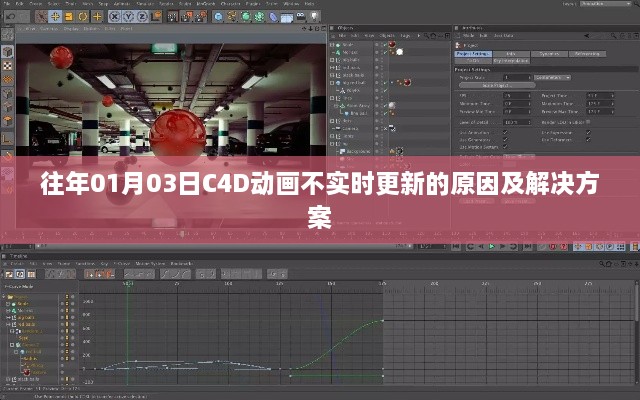Open the Project Scale units dropdown

click(x=553, y=77)
